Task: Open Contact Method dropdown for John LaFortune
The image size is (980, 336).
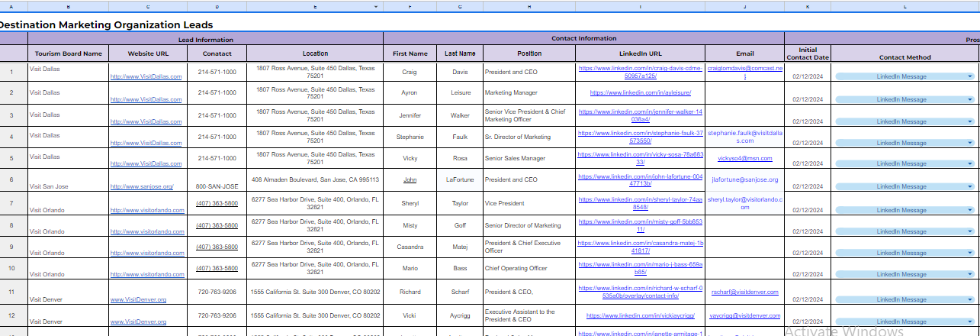Action: (970, 186)
